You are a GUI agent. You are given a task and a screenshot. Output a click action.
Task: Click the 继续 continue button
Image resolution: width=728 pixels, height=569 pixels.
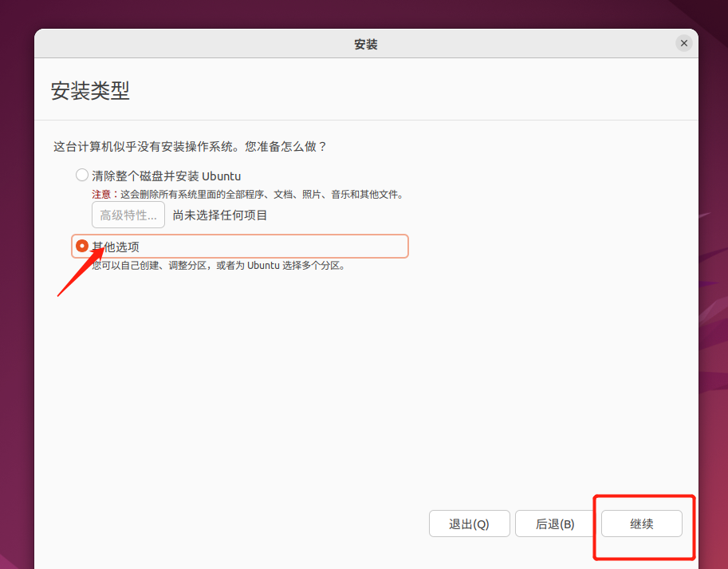pyautogui.click(x=642, y=524)
